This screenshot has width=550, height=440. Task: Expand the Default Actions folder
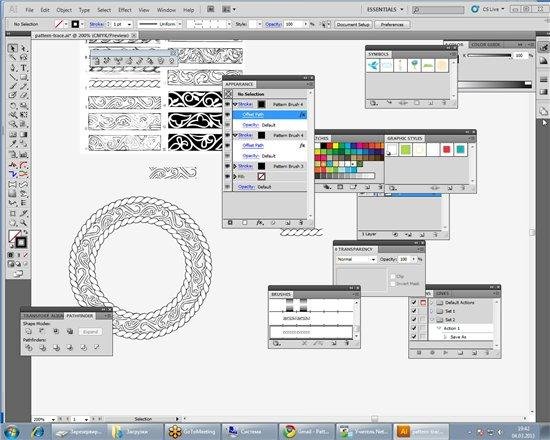click(x=432, y=302)
